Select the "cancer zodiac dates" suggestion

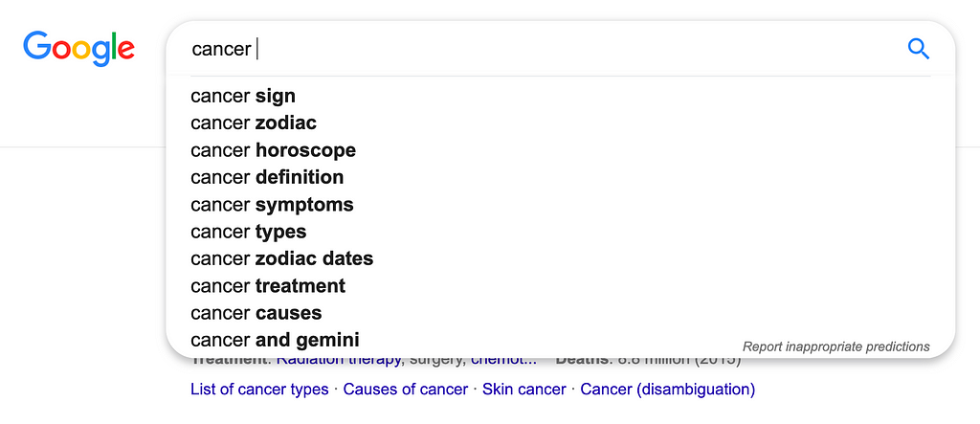281,258
